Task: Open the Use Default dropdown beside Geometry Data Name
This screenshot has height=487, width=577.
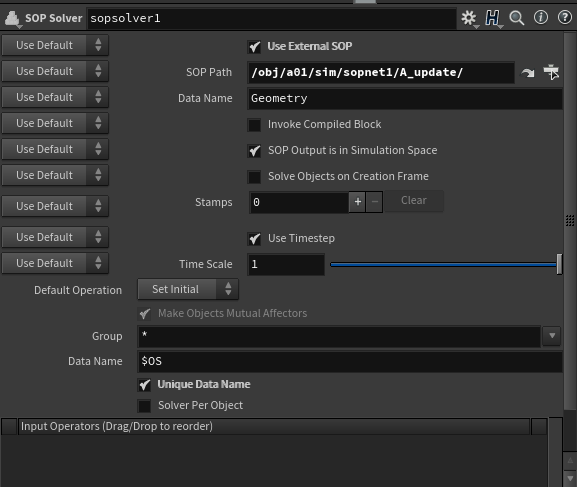Action: (55, 97)
